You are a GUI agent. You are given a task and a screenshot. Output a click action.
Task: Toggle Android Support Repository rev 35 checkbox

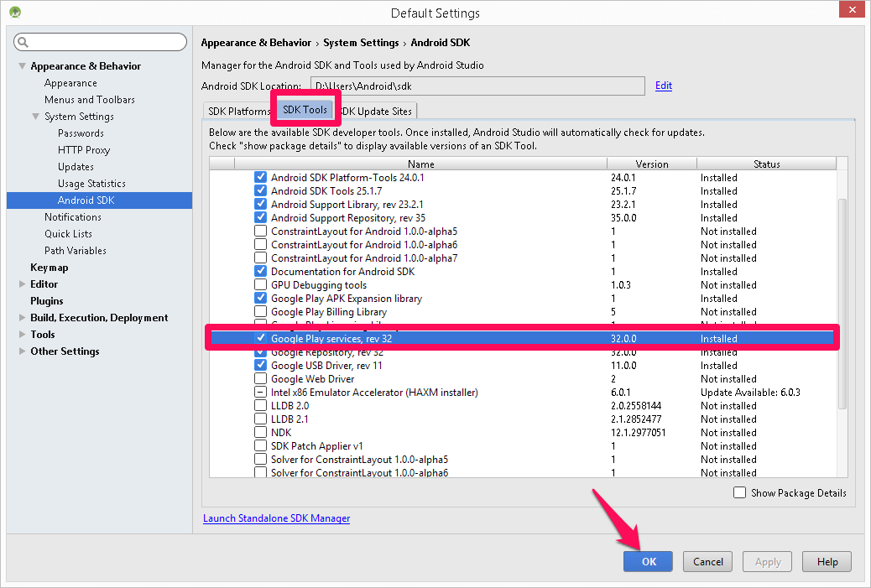click(x=260, y=217)
